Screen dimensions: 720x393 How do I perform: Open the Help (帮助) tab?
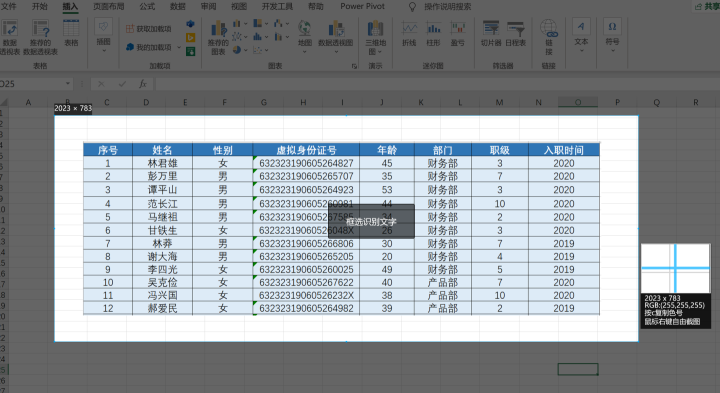[315, 6]
